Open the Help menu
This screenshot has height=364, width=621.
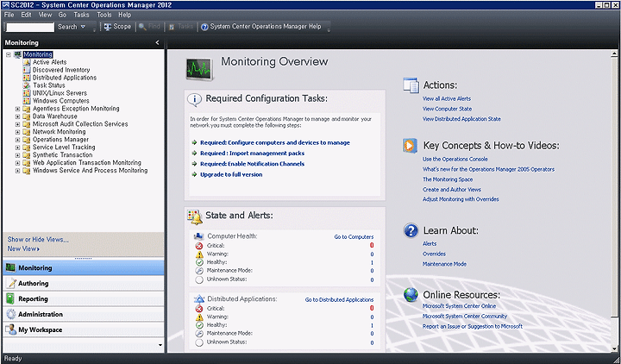point(125,15)
